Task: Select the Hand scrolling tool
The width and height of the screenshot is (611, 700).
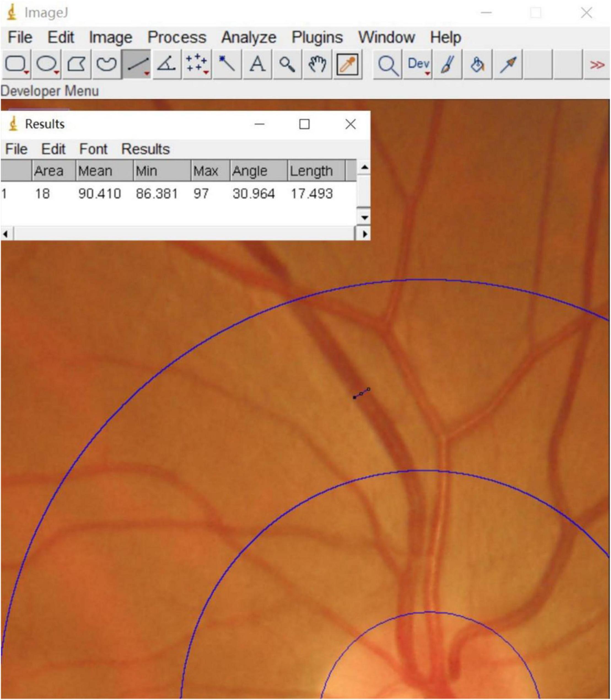Action: tap(317, 65)
